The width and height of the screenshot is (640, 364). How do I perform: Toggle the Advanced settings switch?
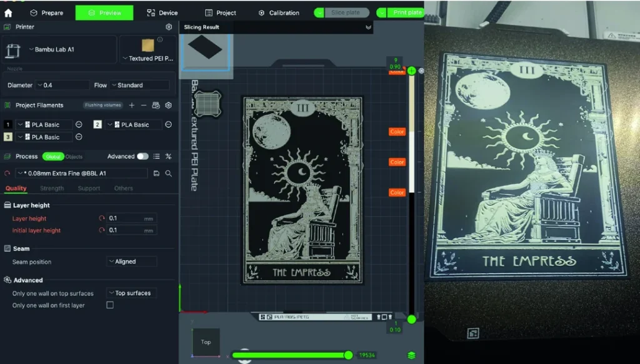pos(142,156)
